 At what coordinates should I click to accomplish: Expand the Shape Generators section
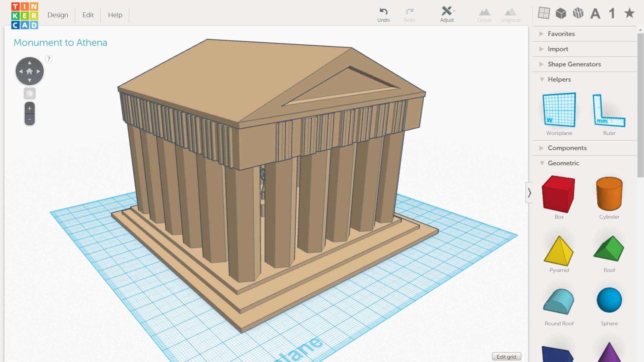541,64
